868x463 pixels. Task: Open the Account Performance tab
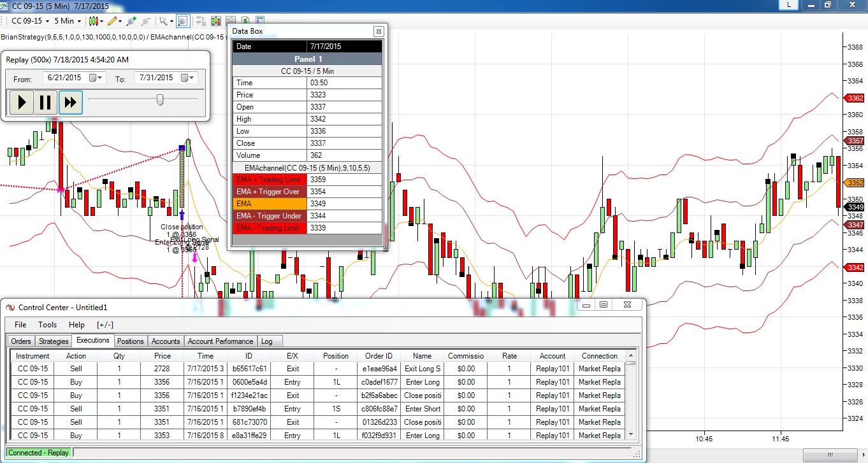point(221,341)
